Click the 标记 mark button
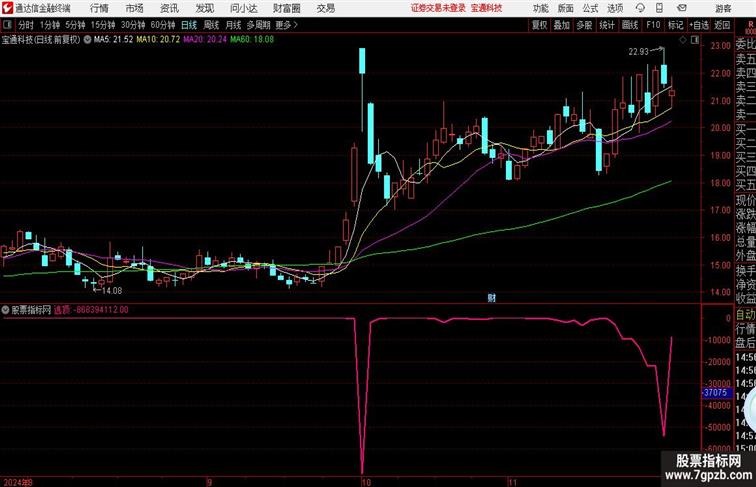Image resolution: width=756 pixels, height=487 pixels. click(x=675, y=25)
